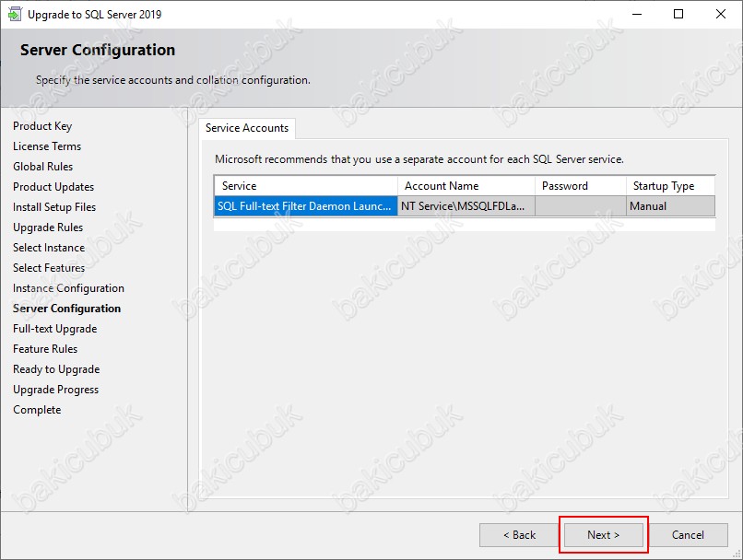Select Full-text Upgrade step

(55, 329)
